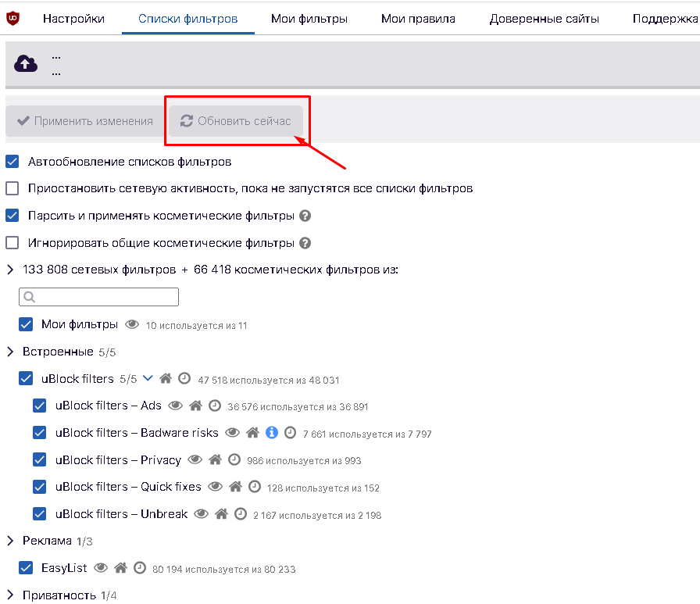Collapse uBlock filters sublist blue chevron
Image resolution: width=700 pixels, height=604 pixels.
(x=148, y=378)
